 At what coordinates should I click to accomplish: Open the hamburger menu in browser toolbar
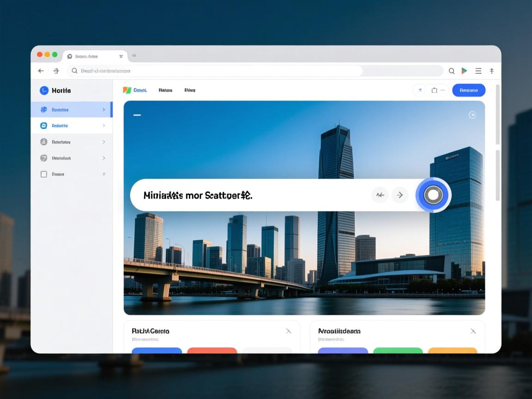click(x=478, y=71)
